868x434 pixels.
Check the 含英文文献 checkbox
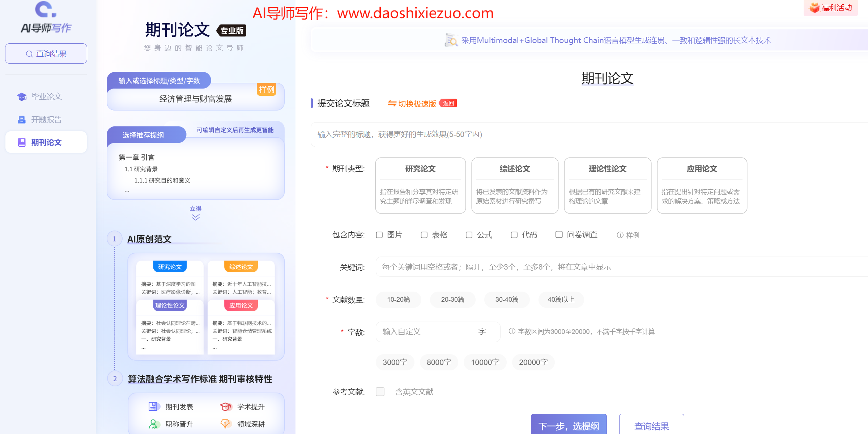(x=380, y=392)
